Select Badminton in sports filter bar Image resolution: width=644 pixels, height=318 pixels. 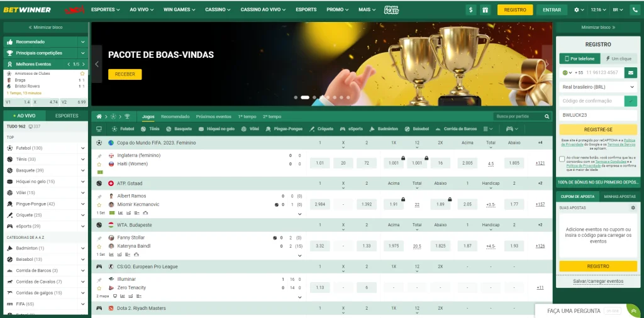pos(384,129)
